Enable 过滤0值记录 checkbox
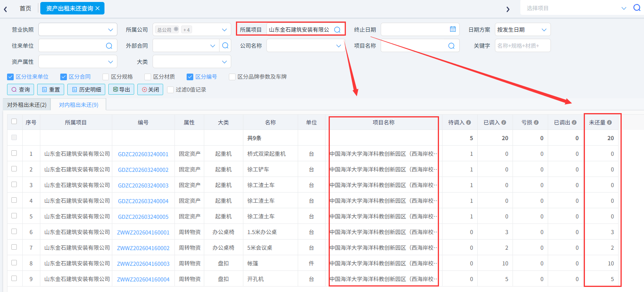The height and width of the screenshot is (292, 644). pyautogui.click(x=170, y=90)
